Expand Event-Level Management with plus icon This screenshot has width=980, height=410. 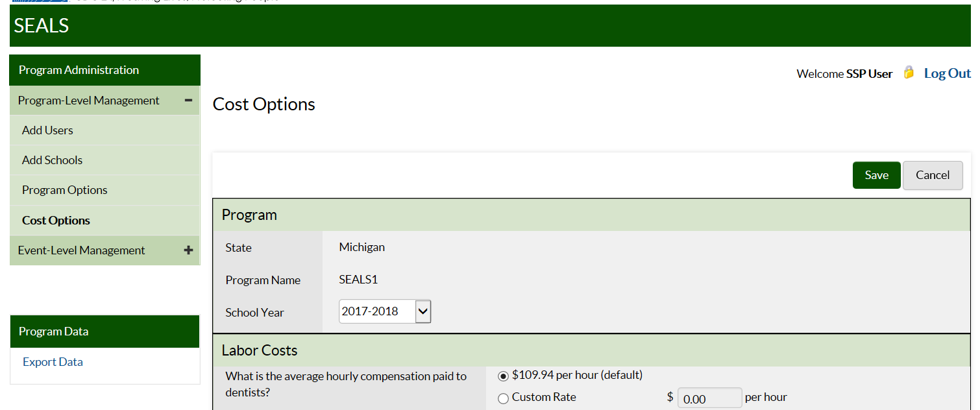point(188,250)
